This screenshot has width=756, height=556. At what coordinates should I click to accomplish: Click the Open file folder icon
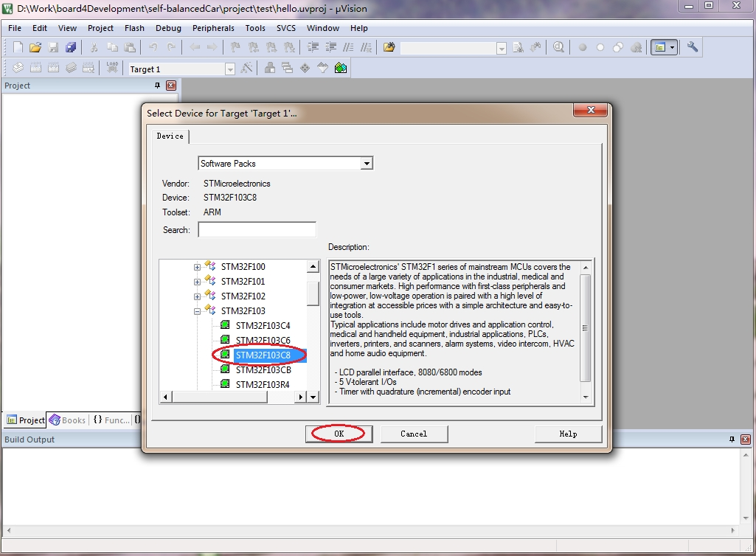(35, 47)
